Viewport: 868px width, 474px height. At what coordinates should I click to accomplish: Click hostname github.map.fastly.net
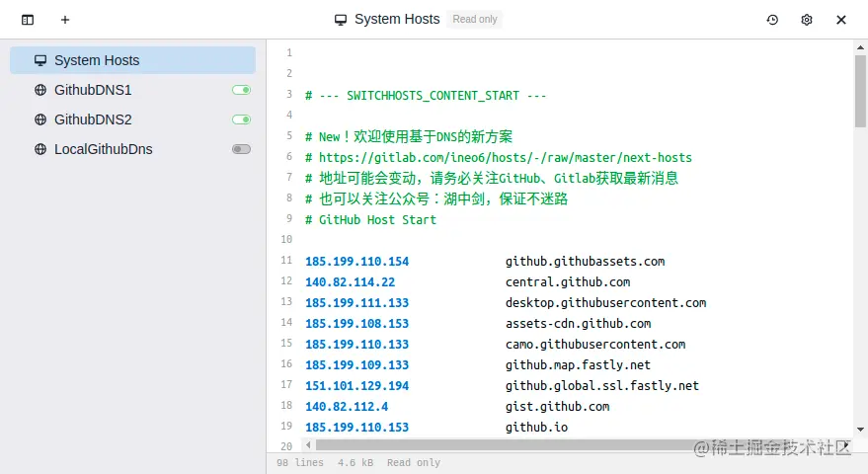[x=578, y=365]
